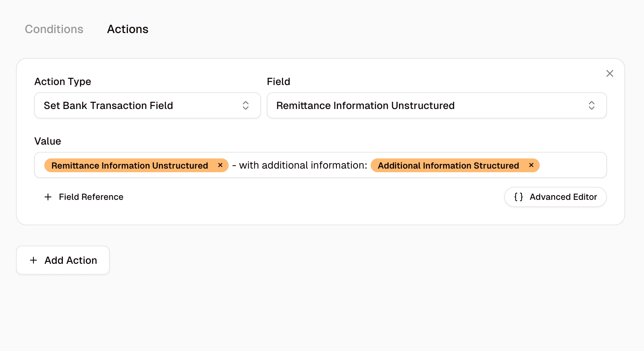Click the plus icon in Add Action
Viewport: 644px width, 351px height.
(x=33, y=260)
